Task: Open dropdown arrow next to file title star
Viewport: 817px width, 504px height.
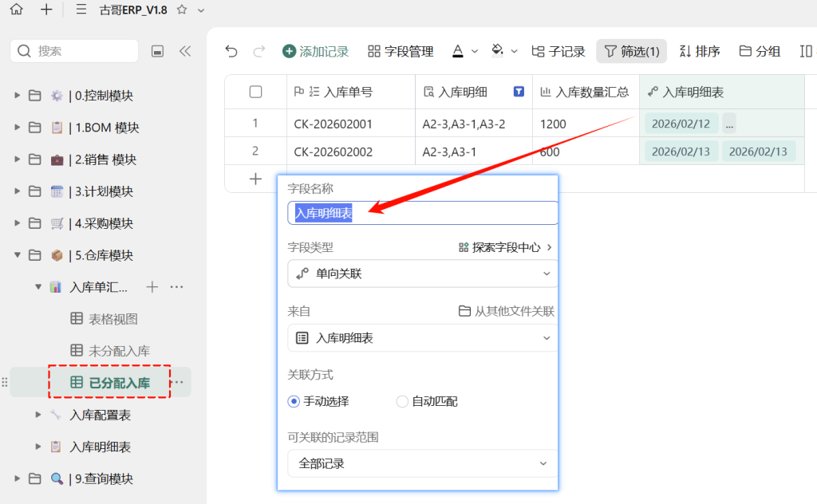Action: (201, 10)
